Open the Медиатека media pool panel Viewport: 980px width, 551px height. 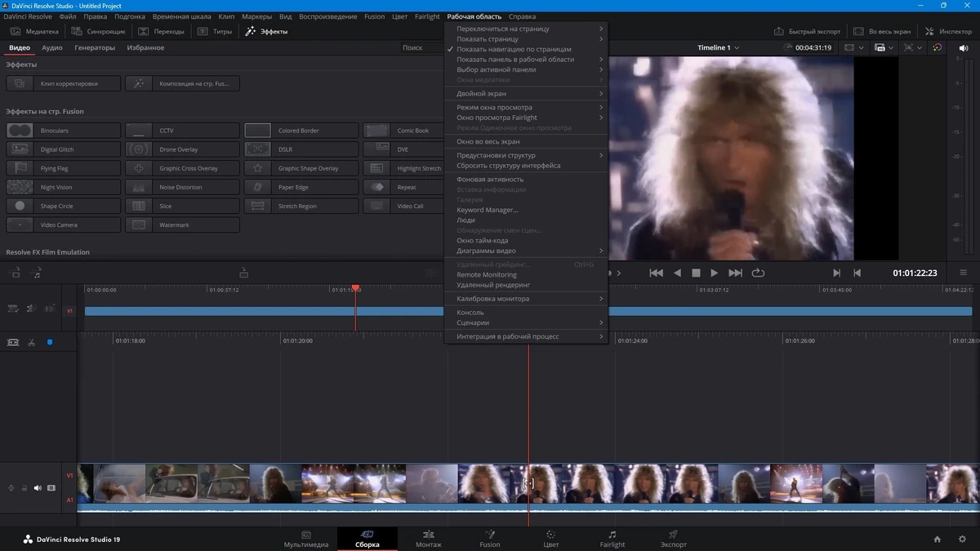(34, 31)
